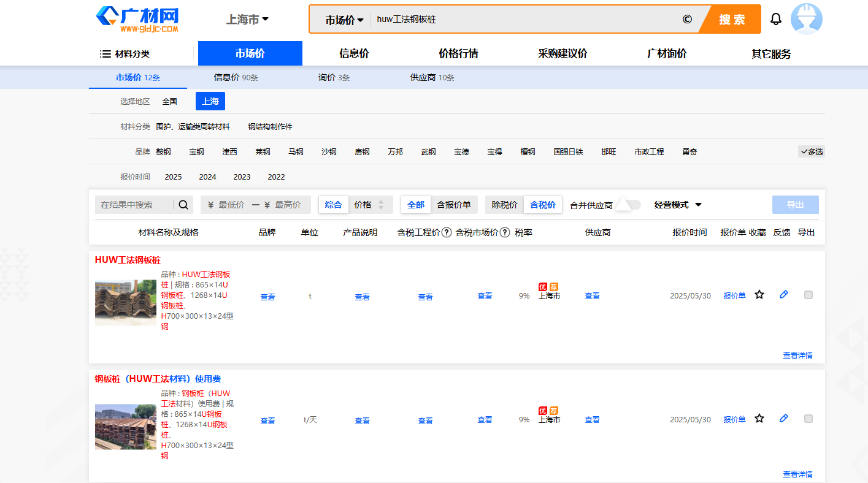Switch to the 信息价 navigation tab
This screenshot has height=483, width=868.
(x=354, y=53)
